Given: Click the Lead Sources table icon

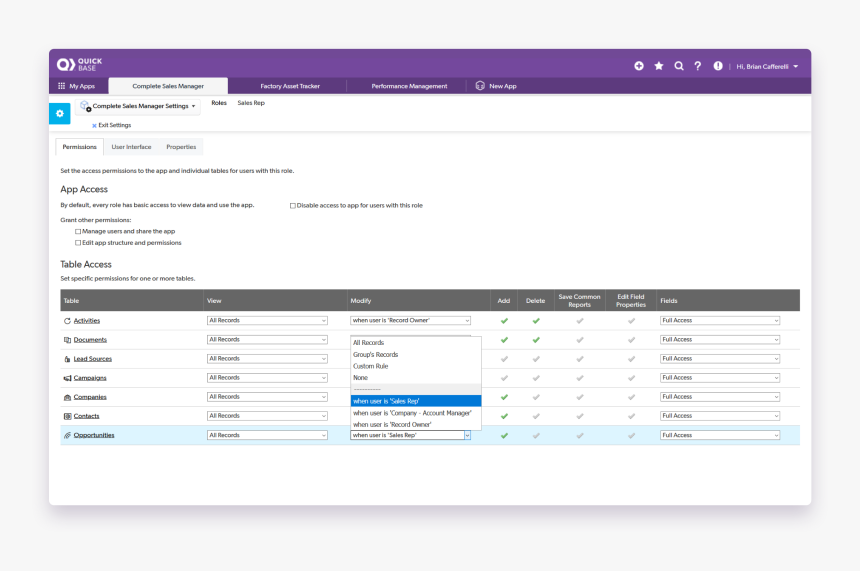Looking at the screenshot, I should (67, 359).
